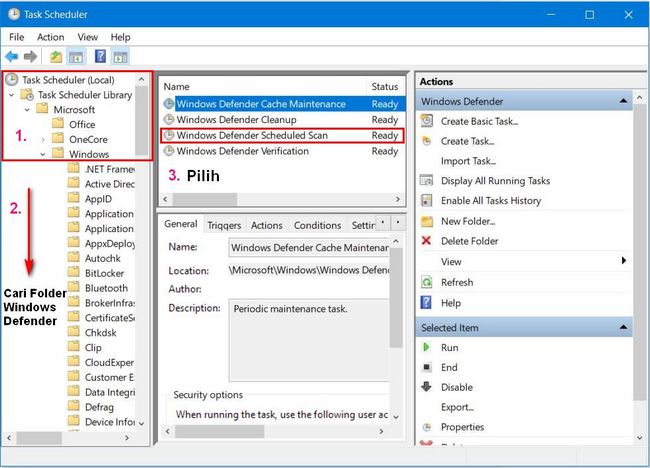The width and height of the screenshot is (650, 468).
Task: Click the Create Basic Task icon
Action: pos(427,121)
